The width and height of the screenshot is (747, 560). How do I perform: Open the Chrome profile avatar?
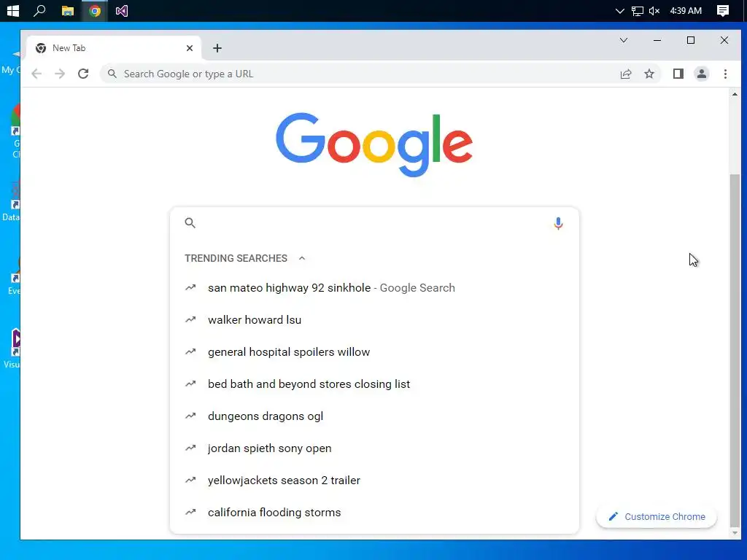tap(702, 74)
